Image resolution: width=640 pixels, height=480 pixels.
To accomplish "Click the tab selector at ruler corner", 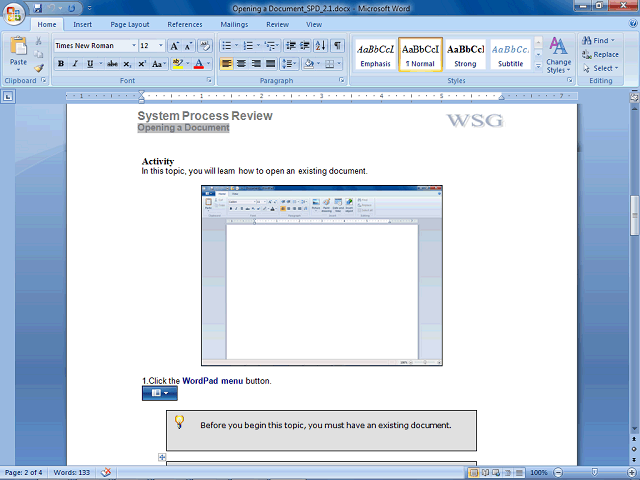I will coord(8,97).
